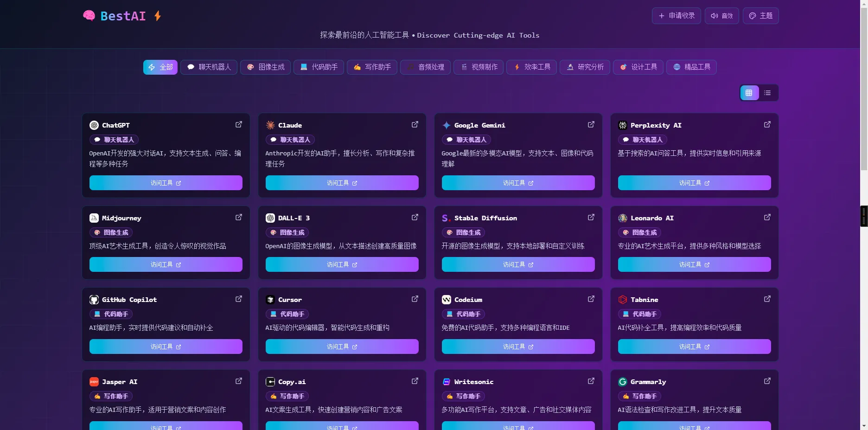Select the 全部 category tab
Viewport: 868px width, 430px height.
(x=160, y=67)
